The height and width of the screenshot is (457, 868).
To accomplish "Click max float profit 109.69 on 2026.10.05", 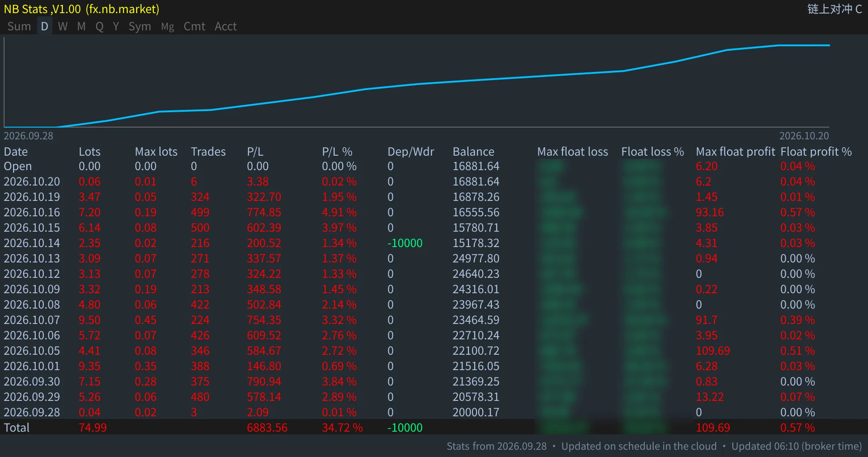I will click(x=713, y=351).
